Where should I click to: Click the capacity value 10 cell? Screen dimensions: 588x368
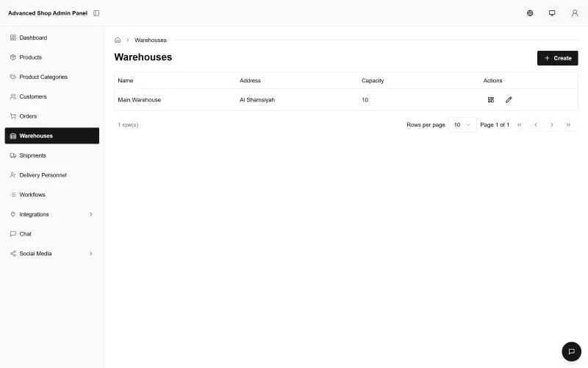365,100
